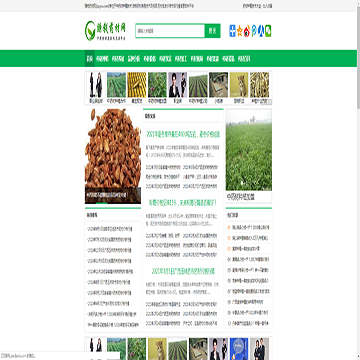Open the first link in the left article list
The image size is (360, 360).
pyautogui.click(x=109, y=229)
